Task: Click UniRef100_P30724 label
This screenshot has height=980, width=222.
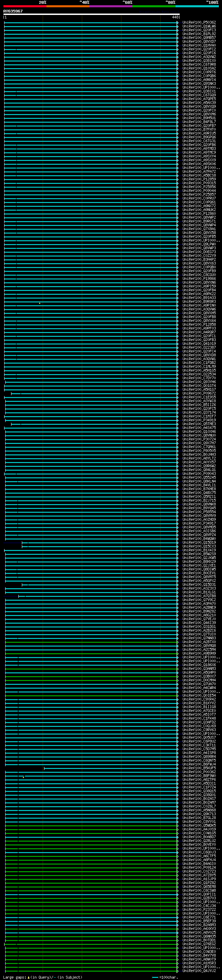Action: pyautogui.click(x=199, y=439)
